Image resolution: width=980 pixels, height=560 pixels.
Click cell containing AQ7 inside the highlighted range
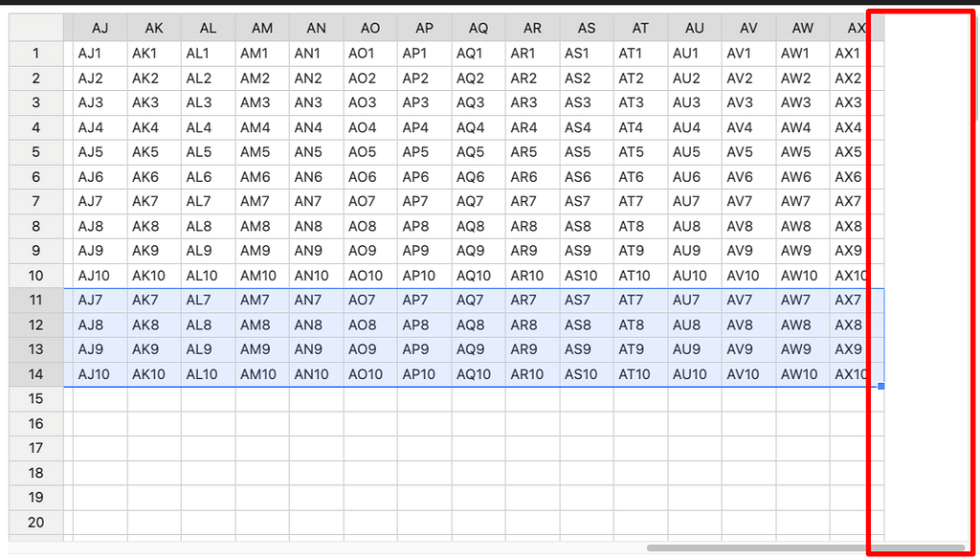pos(478,300)
